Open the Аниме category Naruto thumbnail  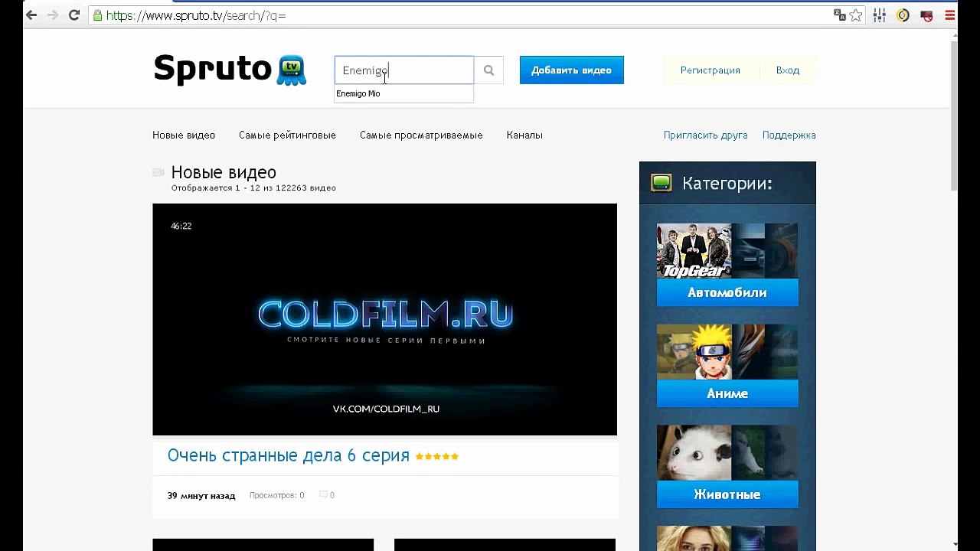[x=727, y=352]
